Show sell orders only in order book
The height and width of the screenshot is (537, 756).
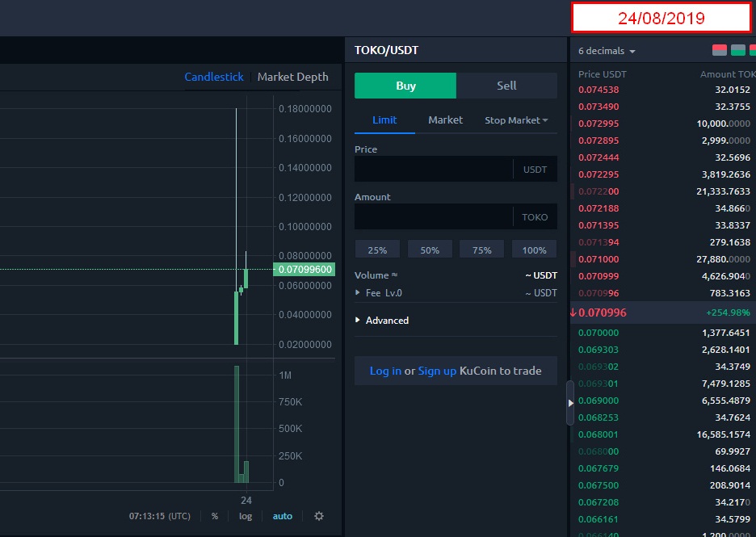click(x=720, y=50)
